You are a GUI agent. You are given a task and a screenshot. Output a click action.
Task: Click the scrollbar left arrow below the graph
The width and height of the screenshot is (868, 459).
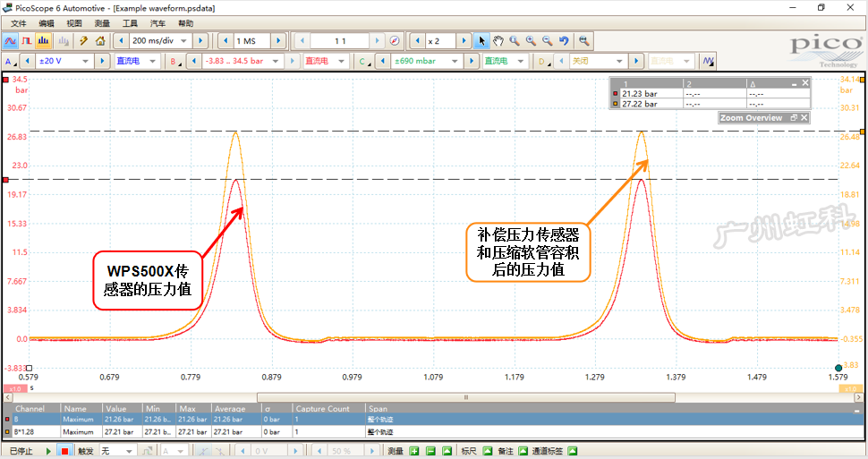tap(8, 397)
